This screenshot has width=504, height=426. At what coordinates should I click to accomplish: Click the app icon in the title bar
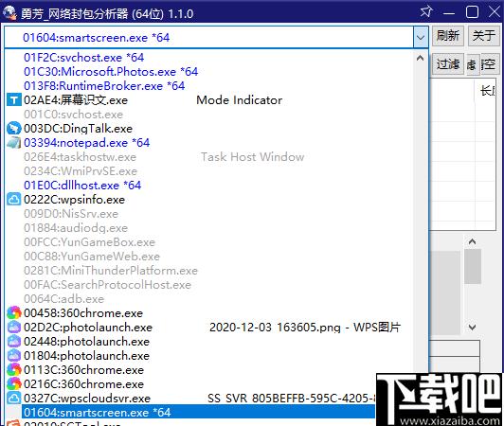pos(9,13)
